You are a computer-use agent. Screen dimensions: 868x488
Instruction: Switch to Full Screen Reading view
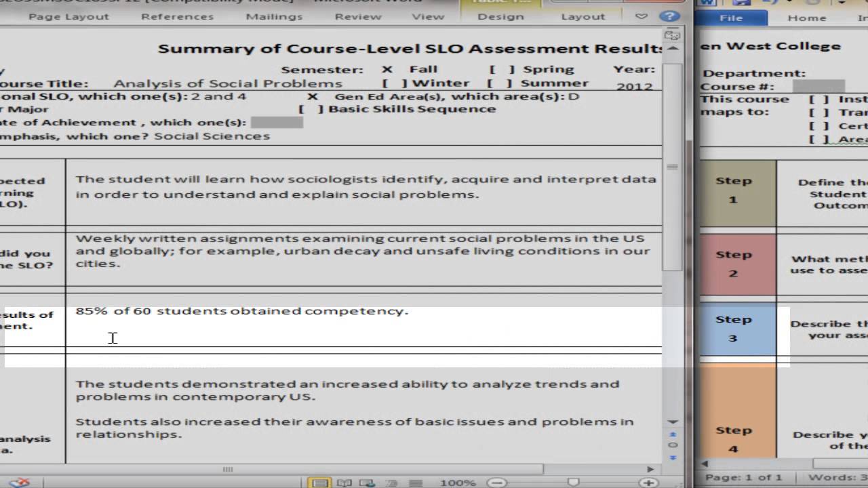344,483
